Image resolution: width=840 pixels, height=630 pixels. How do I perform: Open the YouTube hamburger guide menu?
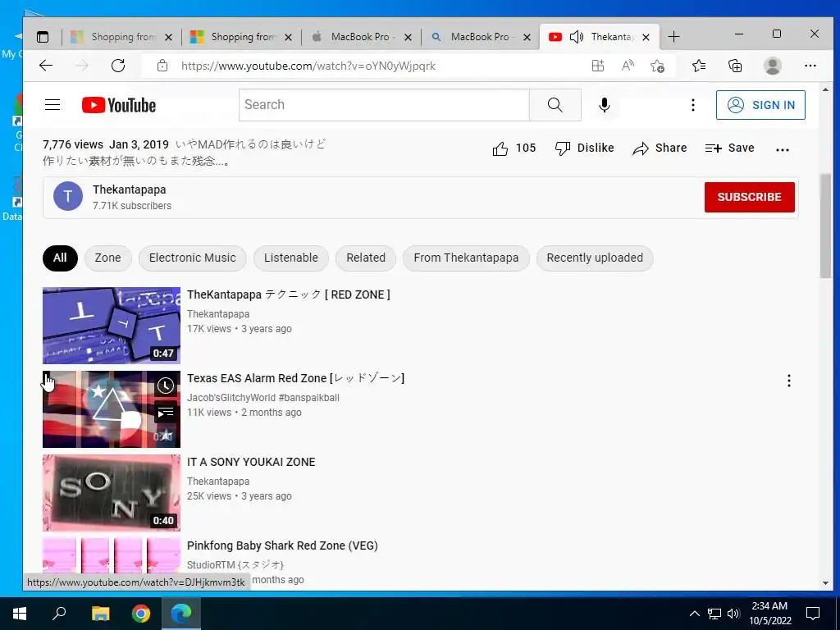click(52, 104)
